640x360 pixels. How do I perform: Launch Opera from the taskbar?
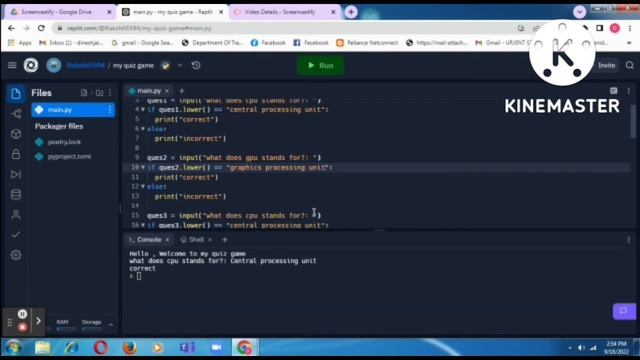click(101, 347)
